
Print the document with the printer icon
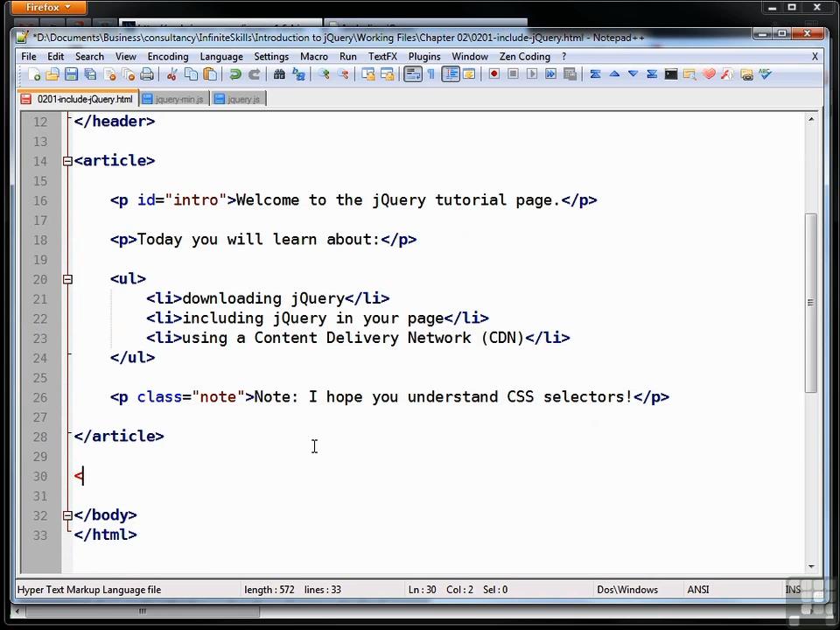pos(147,74)
